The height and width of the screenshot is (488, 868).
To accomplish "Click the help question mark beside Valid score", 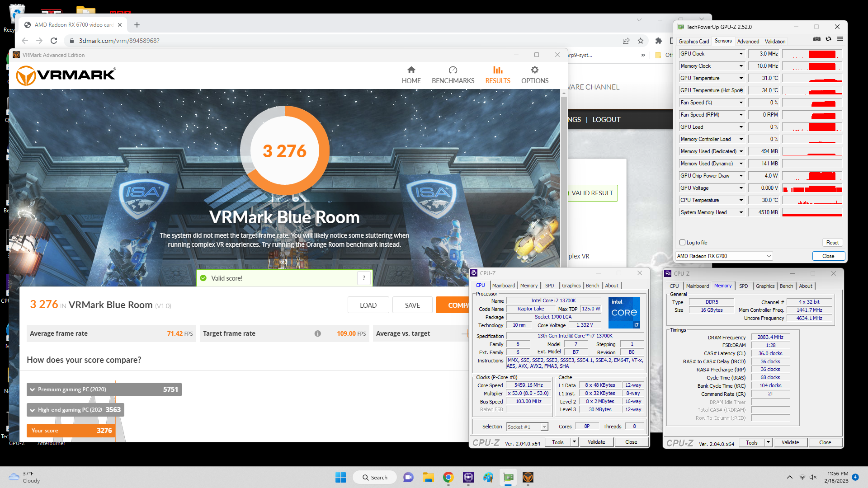I will pos(364,278).
